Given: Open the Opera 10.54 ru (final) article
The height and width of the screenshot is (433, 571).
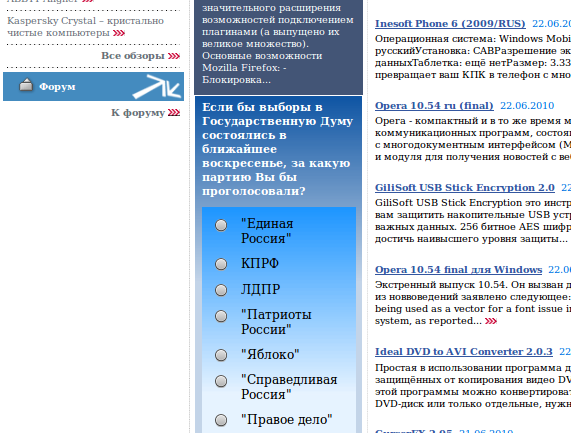Looking at the screenshot, I should [x=434, y=106].
